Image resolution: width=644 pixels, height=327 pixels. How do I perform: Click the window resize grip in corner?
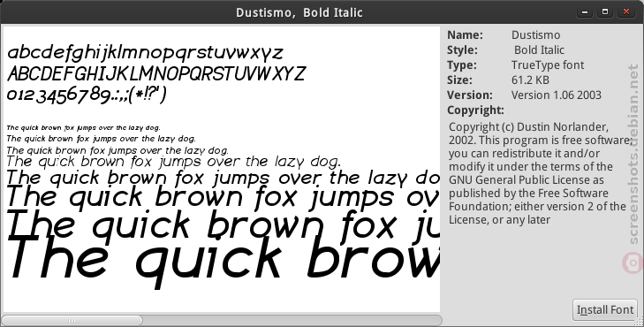pos(640,323)
